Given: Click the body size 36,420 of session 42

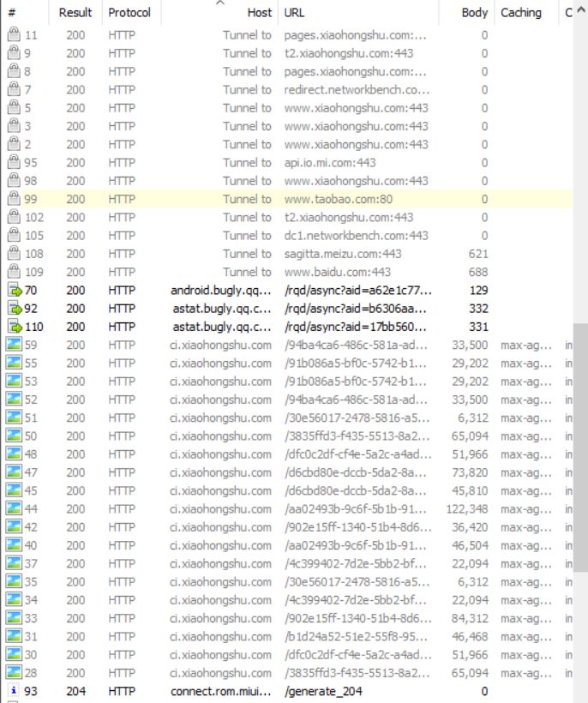Looking at the screenshot, I should (470, 527).
